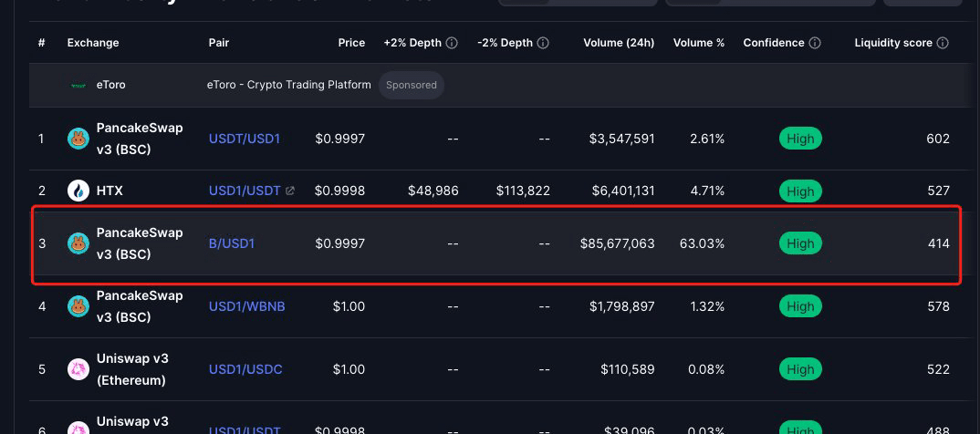The image size is (980, 434).
Task: Click the High badge in USD1/USDC row
Action: point(800,369)
